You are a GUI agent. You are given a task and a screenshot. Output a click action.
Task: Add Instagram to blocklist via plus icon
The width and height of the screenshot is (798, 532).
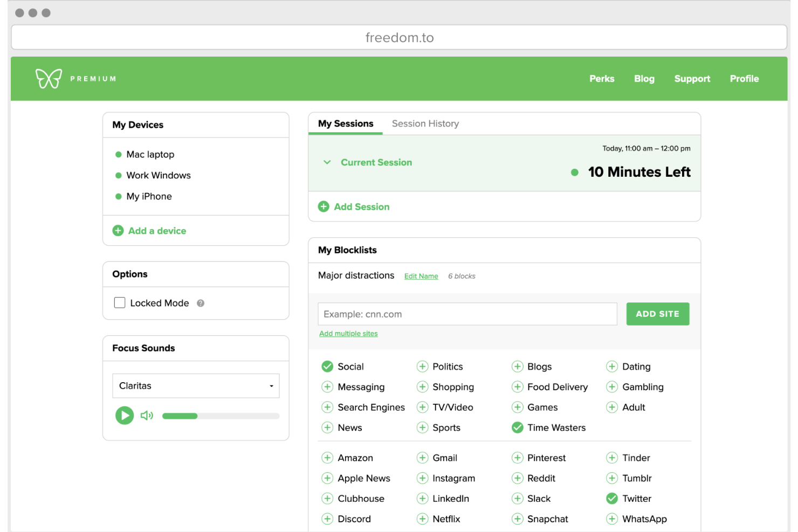click(x=422, y=478)
